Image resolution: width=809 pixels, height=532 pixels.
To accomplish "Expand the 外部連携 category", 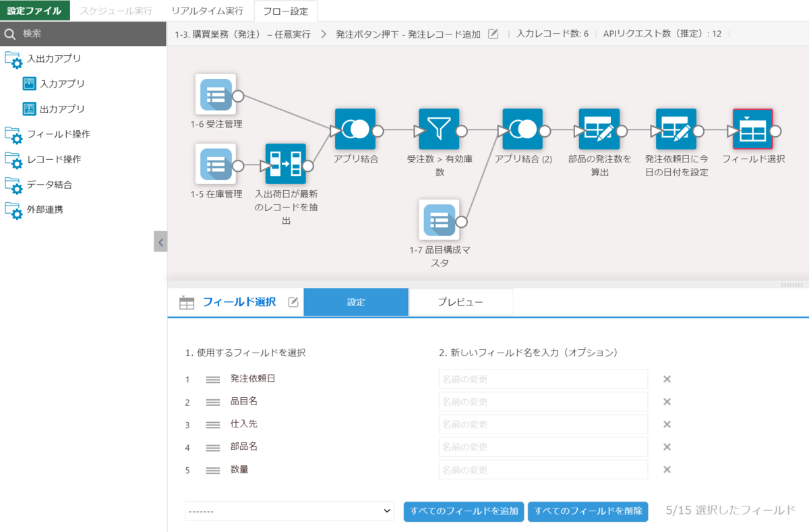I will coord(34,210).
